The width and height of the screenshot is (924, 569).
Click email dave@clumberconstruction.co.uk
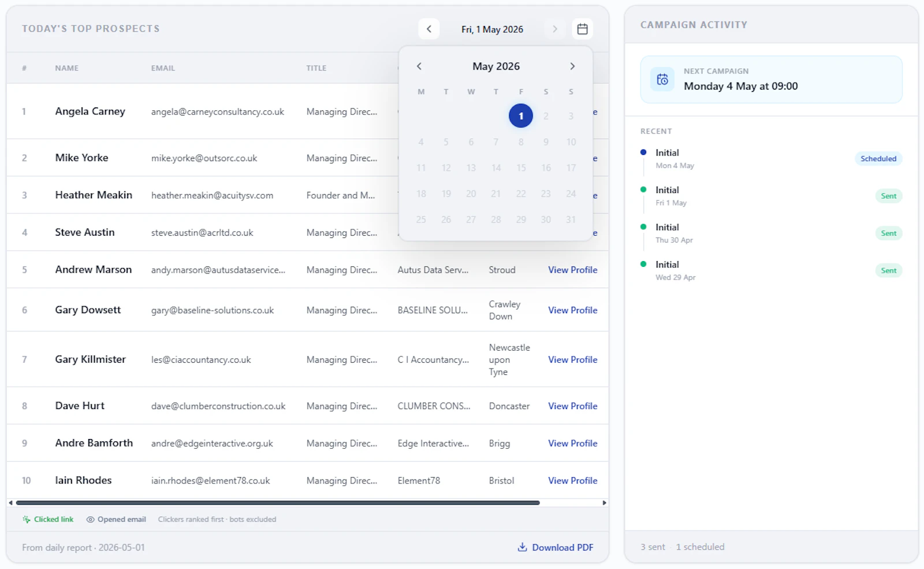218,406
